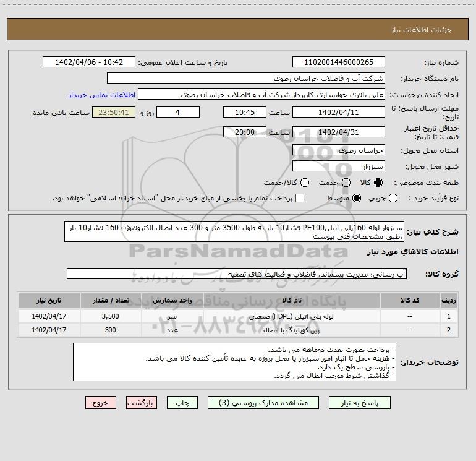The height and width of the screenshot is (461, 476).
Task: Click the چاپ print button
Action: pyautogui.click(x=182, y=403)
